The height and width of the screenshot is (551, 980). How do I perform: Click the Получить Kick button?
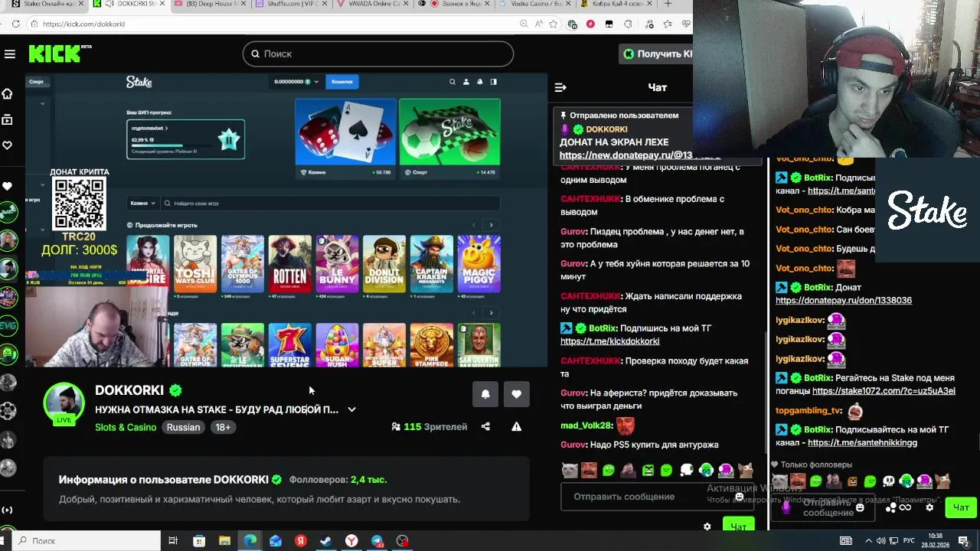point(656,54)
